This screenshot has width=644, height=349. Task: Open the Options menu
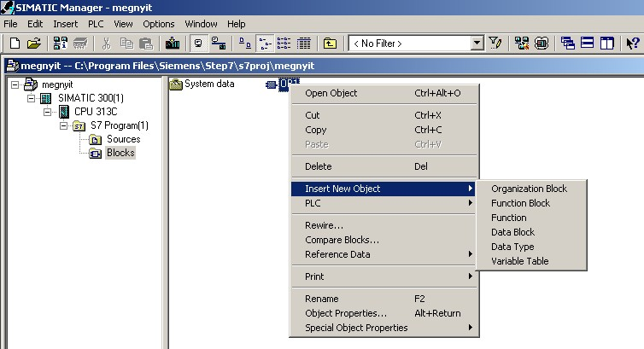tap(159, 24)
